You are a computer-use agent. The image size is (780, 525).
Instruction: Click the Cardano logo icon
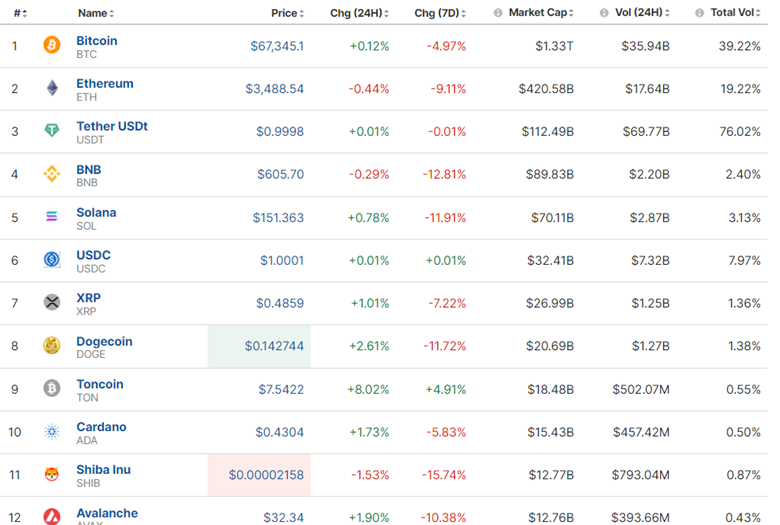pyautogui.click(x=52, y=431)
